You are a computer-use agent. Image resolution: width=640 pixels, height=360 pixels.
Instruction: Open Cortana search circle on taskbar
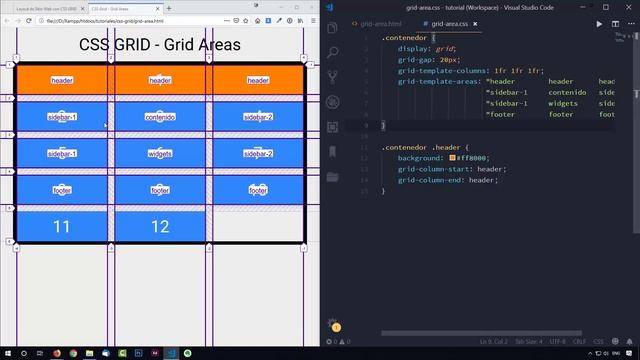24,353
